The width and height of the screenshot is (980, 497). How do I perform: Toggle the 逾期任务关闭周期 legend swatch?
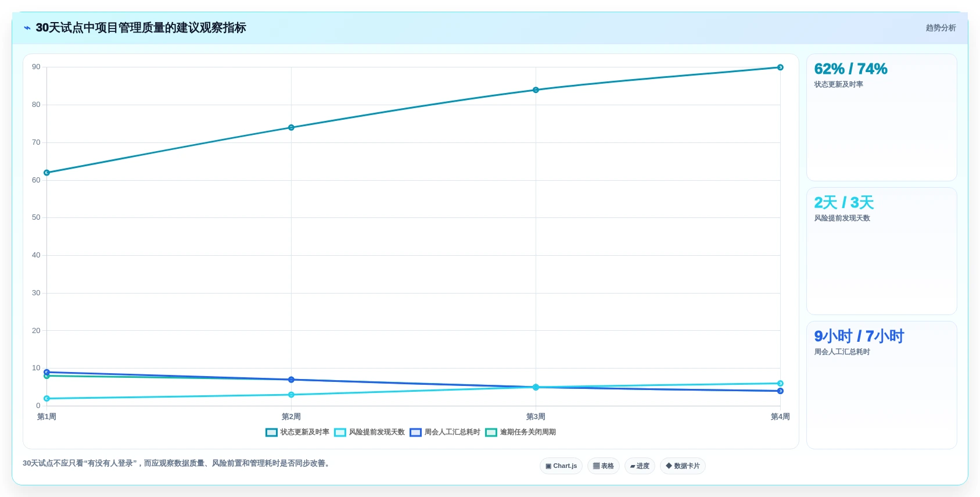(x=491, y=432)
